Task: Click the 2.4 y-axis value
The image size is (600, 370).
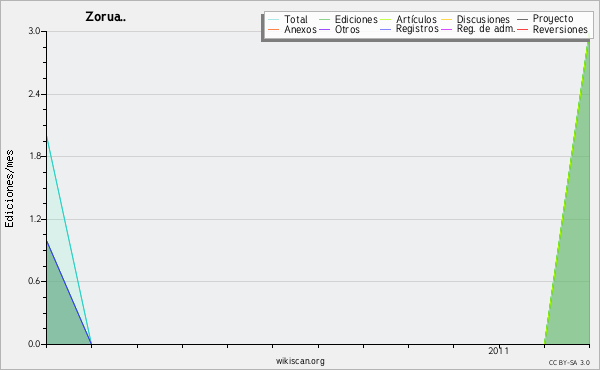Action: click(x=34, y=94)
